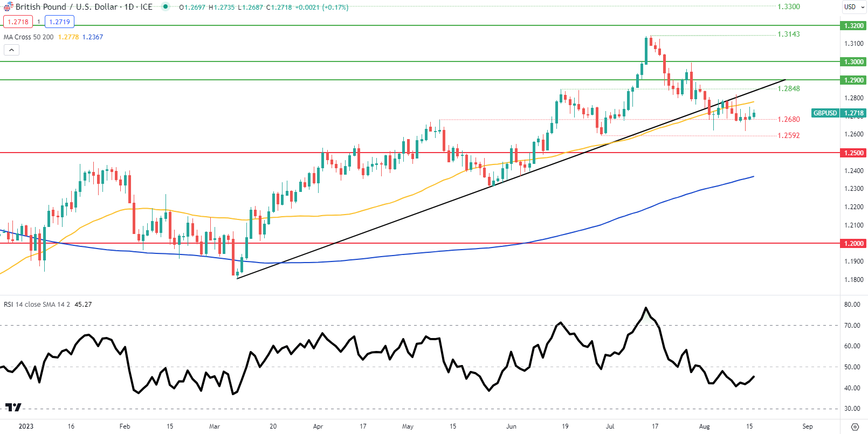Click the blue buy price 1.2719 button
The image size is (868, 434).
point(59,22)
